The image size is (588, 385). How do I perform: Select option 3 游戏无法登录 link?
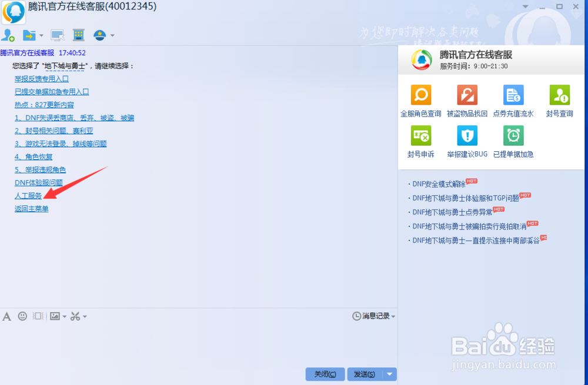61,144
